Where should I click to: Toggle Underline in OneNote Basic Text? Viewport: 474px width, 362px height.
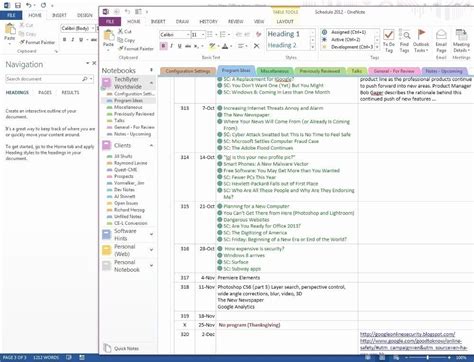pos(179,46)
